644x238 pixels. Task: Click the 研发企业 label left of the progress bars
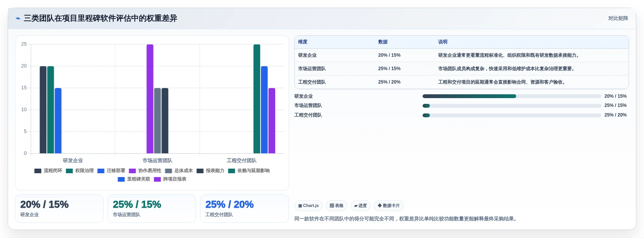pyautogui.click(x=304, y=96)
